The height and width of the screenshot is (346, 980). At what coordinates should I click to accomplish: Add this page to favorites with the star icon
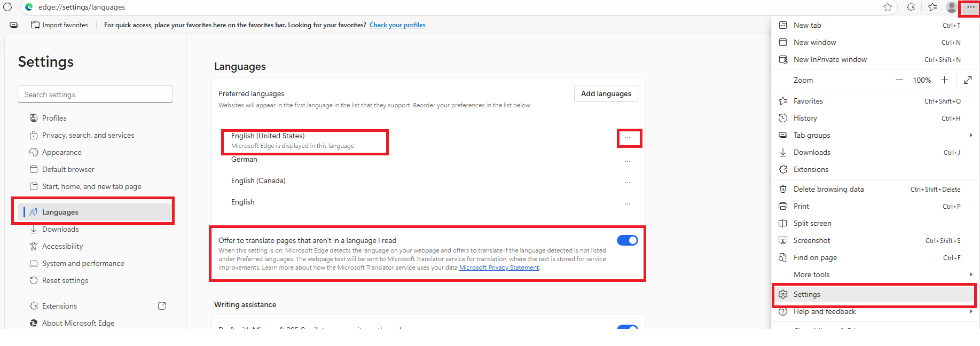tap(888, 7)
